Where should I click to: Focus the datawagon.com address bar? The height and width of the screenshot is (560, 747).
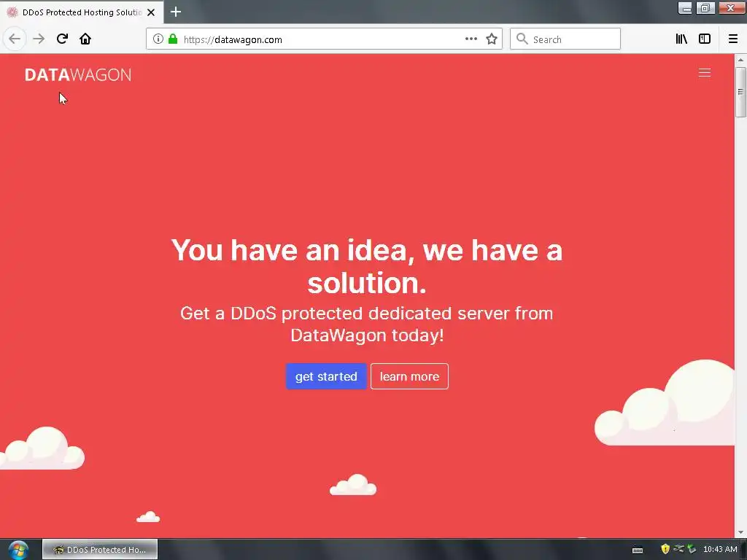pyautogui.click(x=324, y=39)
